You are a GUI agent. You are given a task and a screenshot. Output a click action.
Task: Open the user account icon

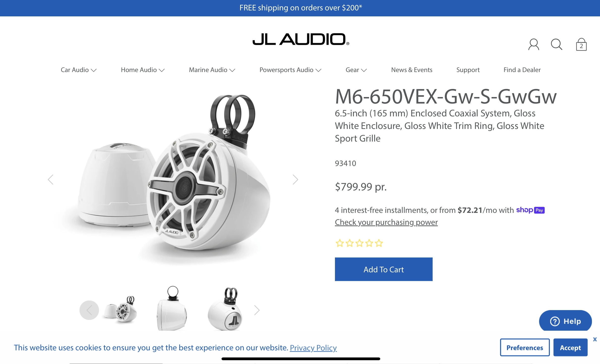(x=533, y=45)
